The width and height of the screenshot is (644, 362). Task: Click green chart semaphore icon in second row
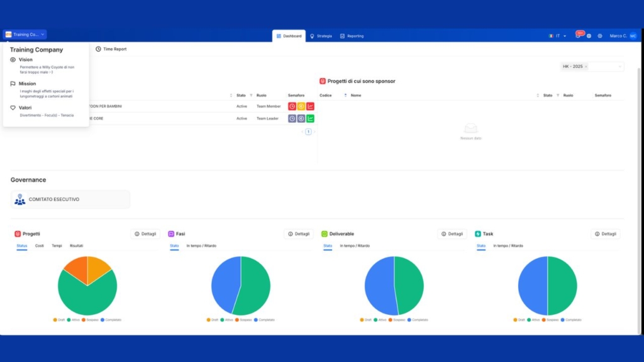click(x=310, y=118)
